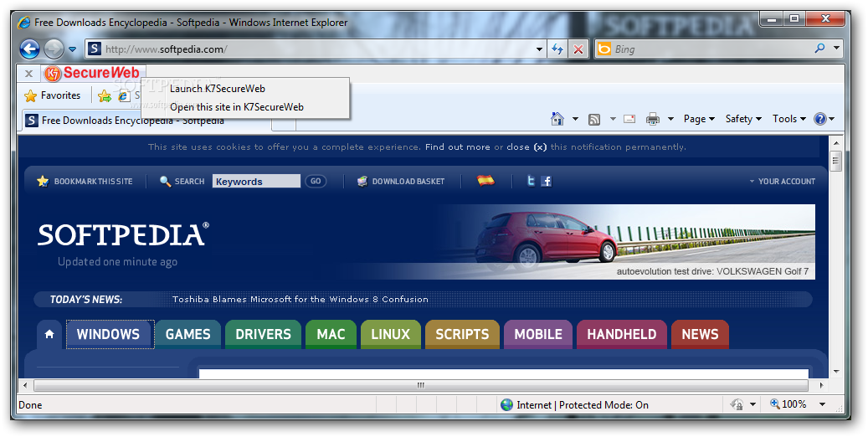Open the Page menu

point(699,119)
